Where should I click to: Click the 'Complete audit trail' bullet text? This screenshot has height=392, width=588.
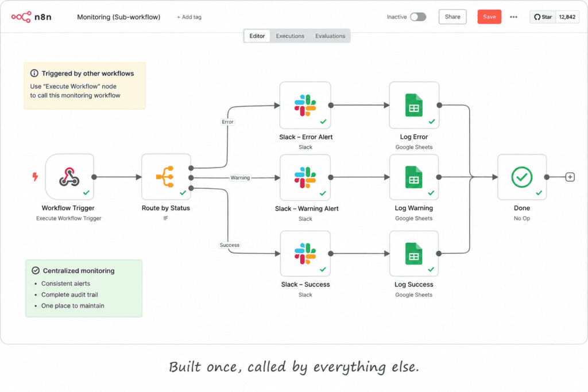(69, 295)
